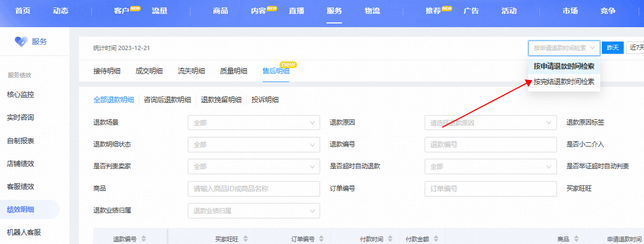Open 流量 in top navigation
This screenshot has width=644, height=244.
coord(160,11)
